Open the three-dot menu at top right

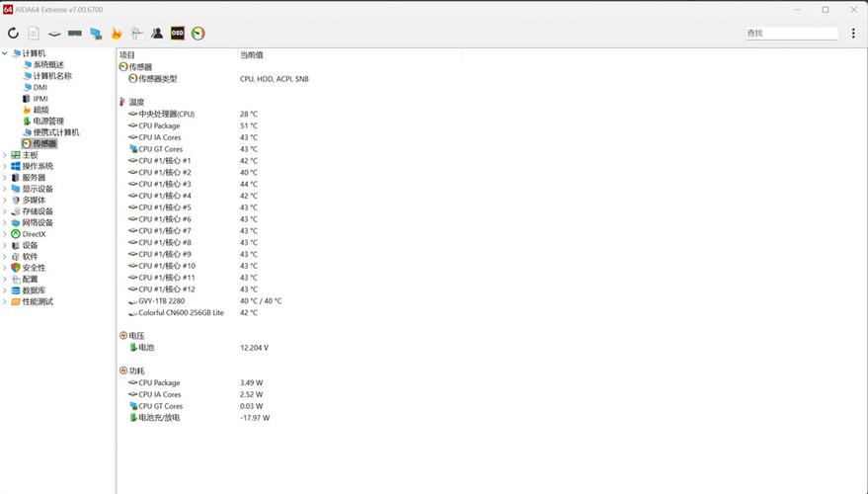pyautogui.click(x=853, y=34)
